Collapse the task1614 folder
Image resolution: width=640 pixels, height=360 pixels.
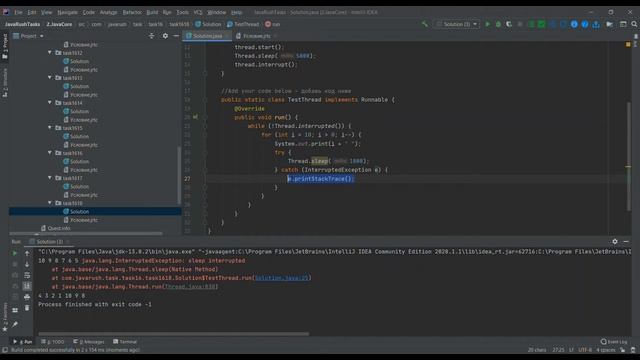(x=50, y=103)
